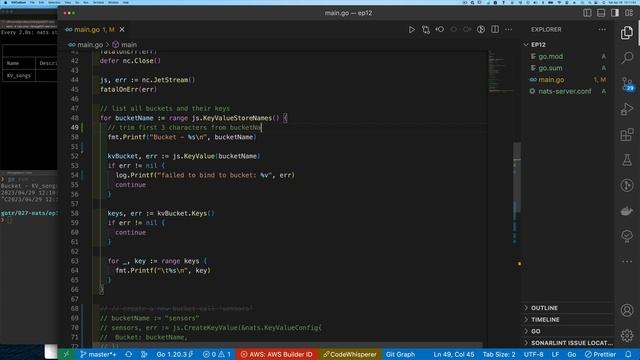Toggle primary side bar layout icon
The width and height of the screenshot is (640, 360).
[587, 13]
